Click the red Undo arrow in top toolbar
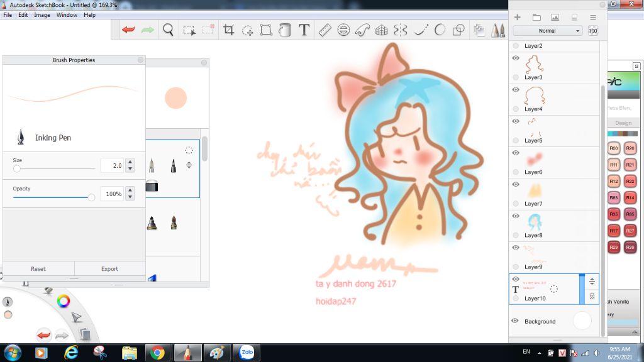 pyautogui.click(x=128, y=30)
